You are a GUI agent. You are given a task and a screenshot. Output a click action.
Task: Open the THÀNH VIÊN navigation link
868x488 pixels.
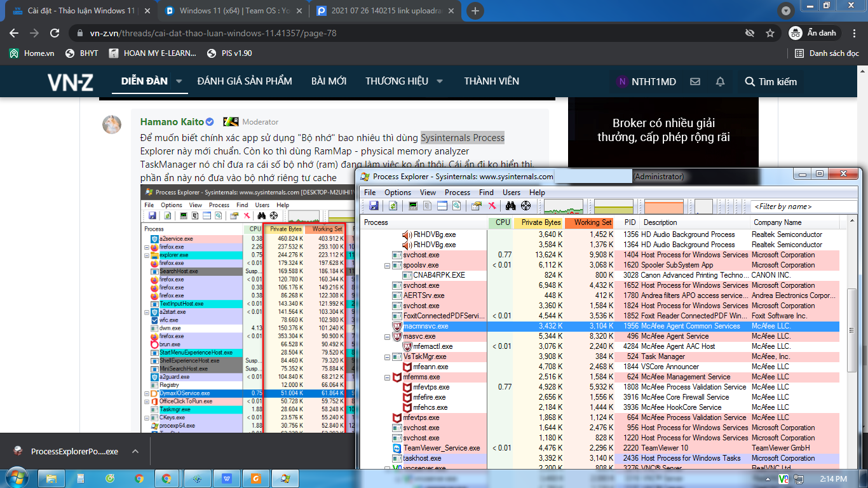coord(492,81)
